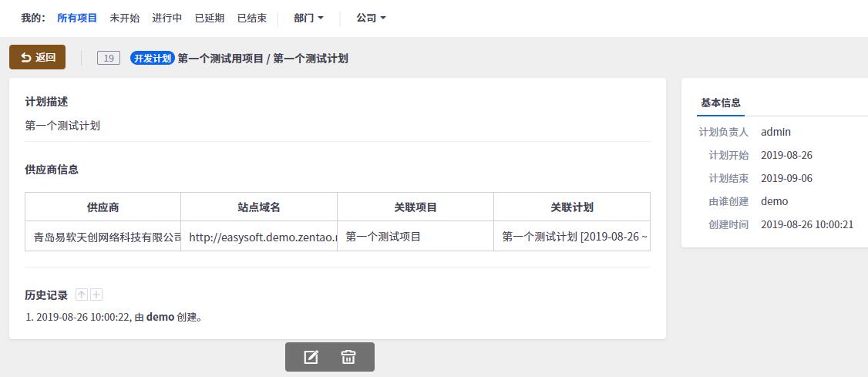Click the supplier site domain cell

[260, 237]
